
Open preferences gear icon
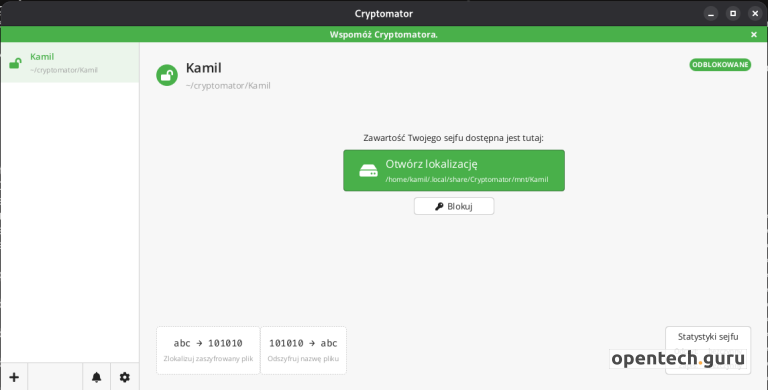tap(125, 377)
